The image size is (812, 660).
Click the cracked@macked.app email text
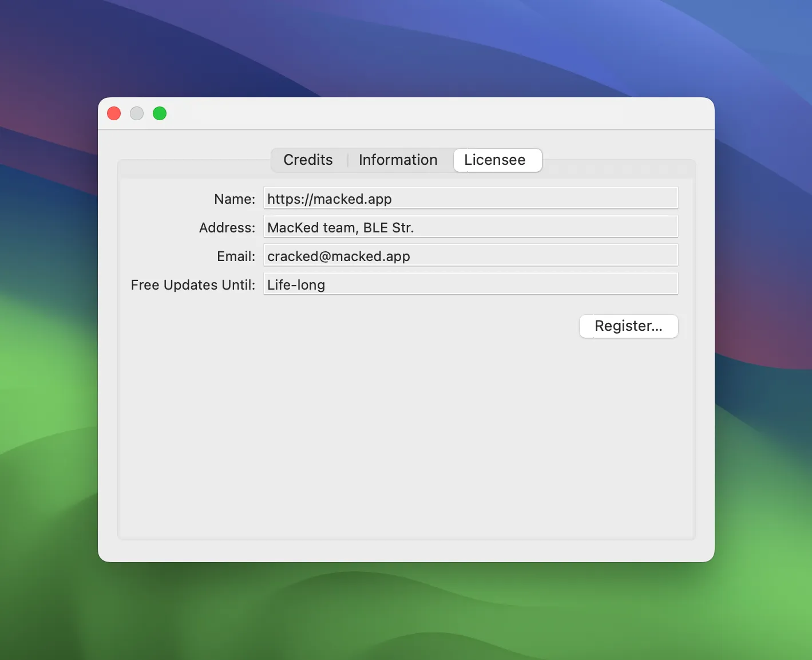[x=338, y=256]
